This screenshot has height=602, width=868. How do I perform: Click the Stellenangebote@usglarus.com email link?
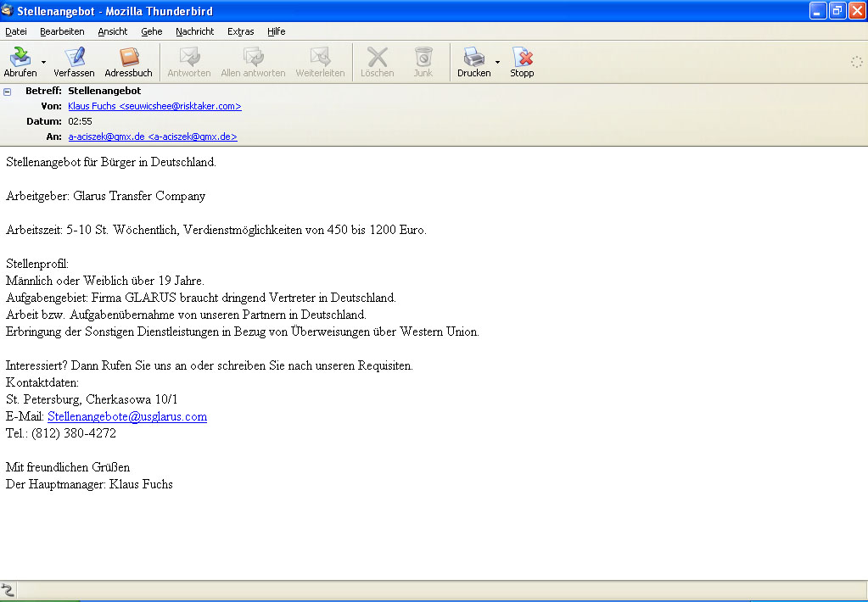[127, 416]
